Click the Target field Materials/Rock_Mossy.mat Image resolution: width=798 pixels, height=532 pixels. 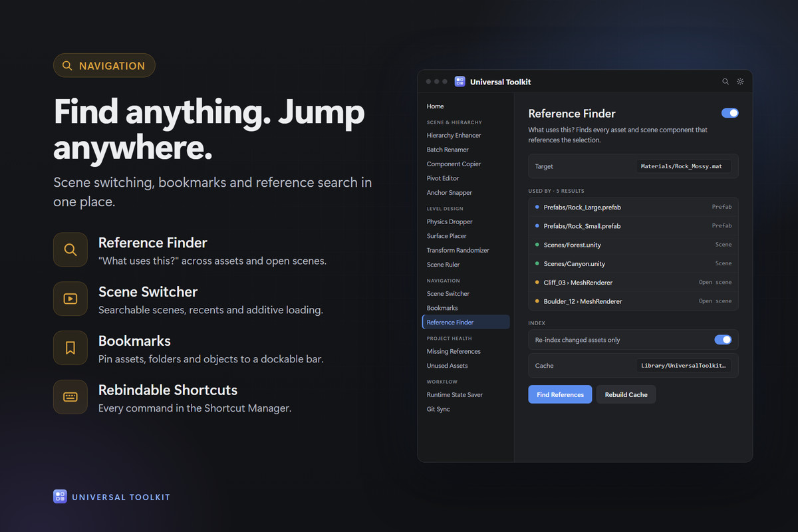[x=684, y=166]
